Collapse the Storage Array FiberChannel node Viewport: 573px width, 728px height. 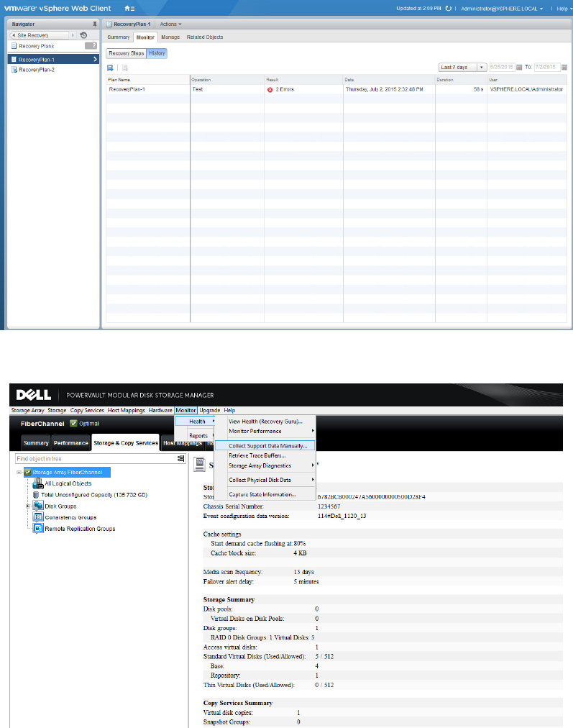(x=19, y=473)
